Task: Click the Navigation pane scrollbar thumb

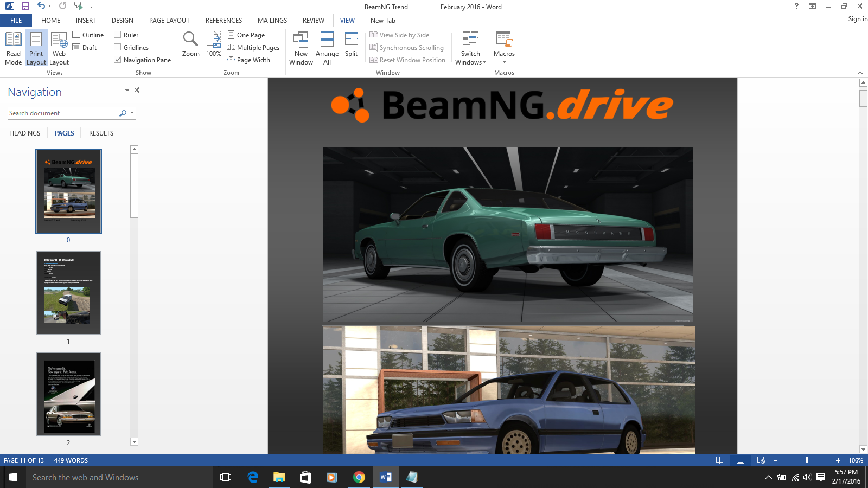Action: [135, 186]
